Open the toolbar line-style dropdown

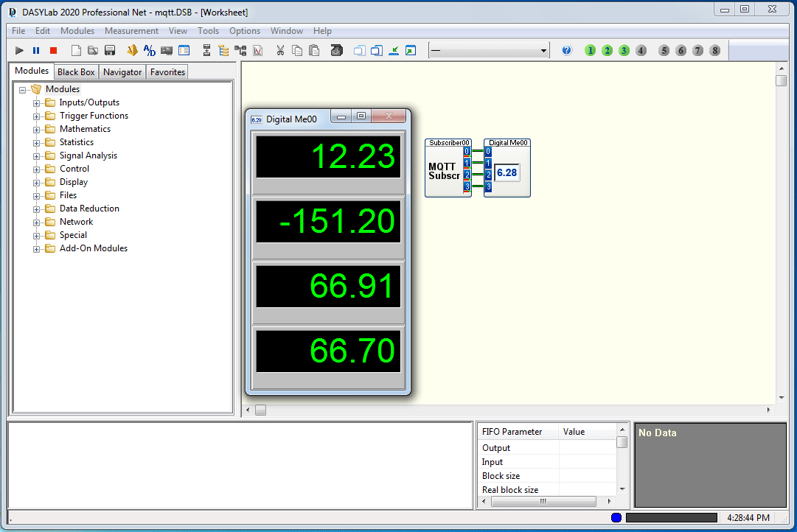tap(544, 51)
